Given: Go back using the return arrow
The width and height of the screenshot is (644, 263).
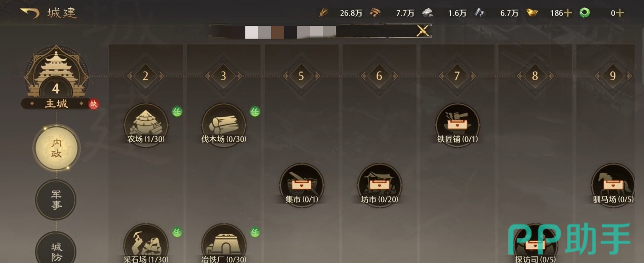Looking at the screenshot, I should click(x=30, y=13).
